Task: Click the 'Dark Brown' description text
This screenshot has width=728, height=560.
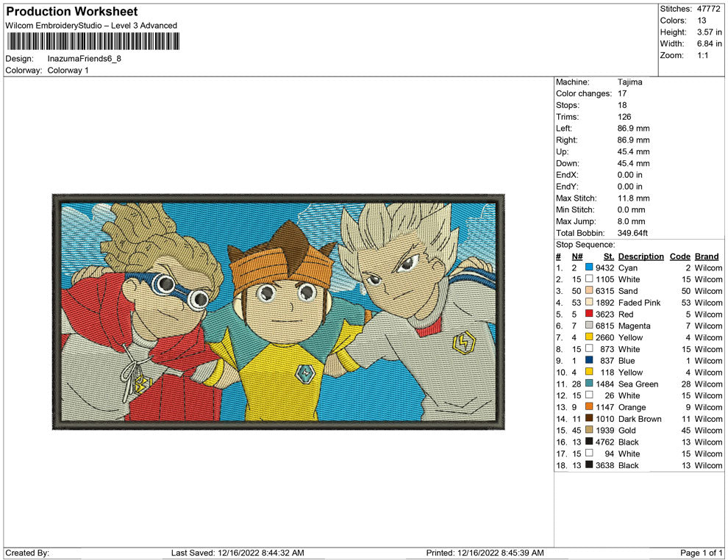Action: tap(640, 418)
